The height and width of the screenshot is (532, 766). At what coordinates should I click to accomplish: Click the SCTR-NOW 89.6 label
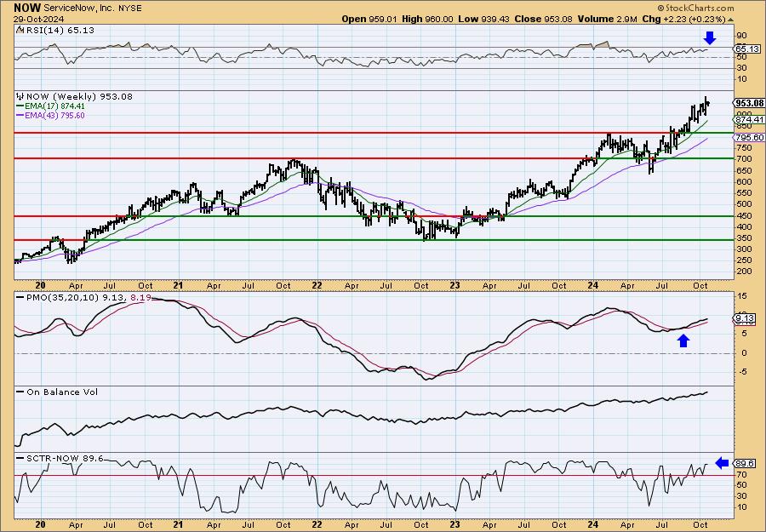click(65, 458)
